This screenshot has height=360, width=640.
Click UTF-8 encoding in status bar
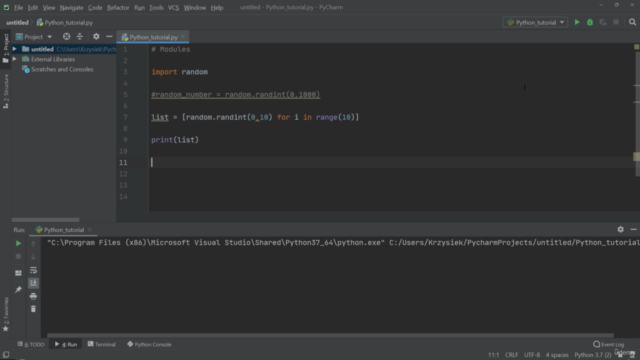[532, 355]
